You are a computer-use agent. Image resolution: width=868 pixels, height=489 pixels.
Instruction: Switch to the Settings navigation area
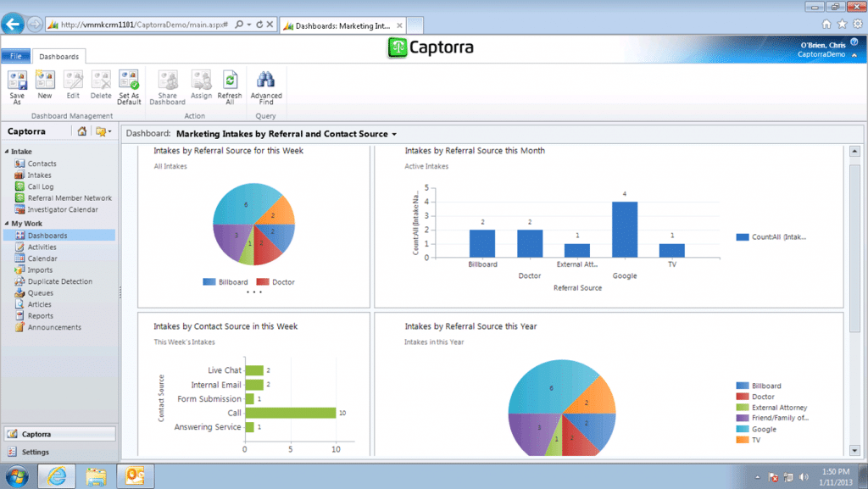pos(60,452)
